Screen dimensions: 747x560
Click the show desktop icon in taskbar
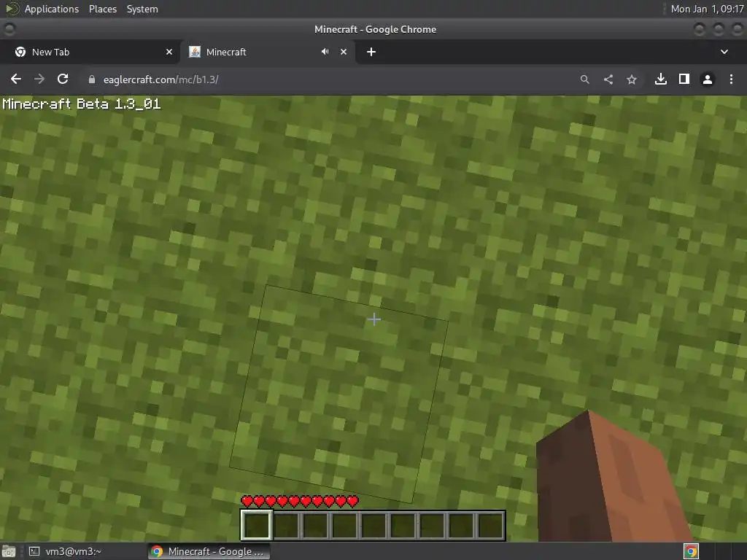[9, 551]
